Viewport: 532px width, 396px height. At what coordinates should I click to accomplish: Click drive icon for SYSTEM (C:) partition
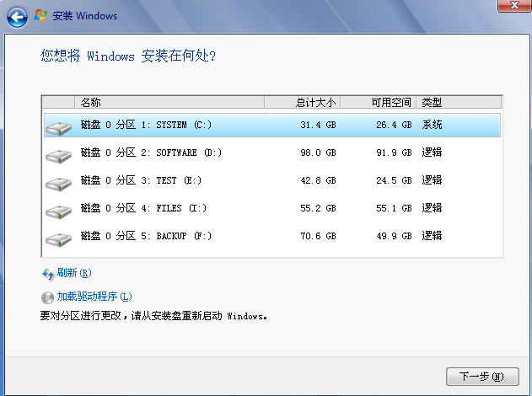pos(59,126)
